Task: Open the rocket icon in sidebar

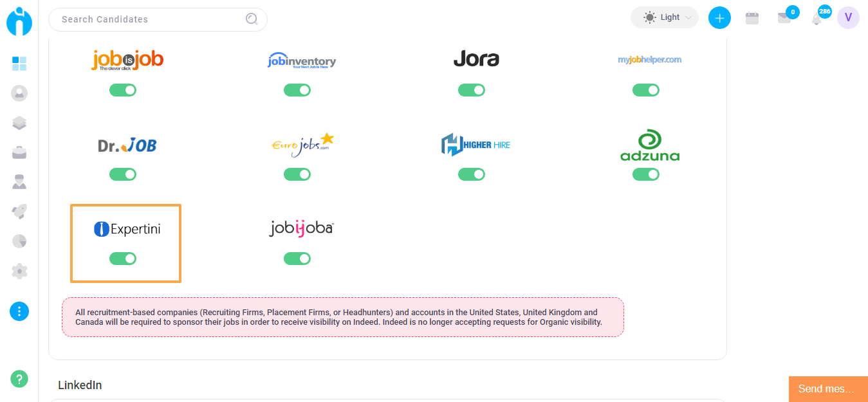Action: (19, 212)
